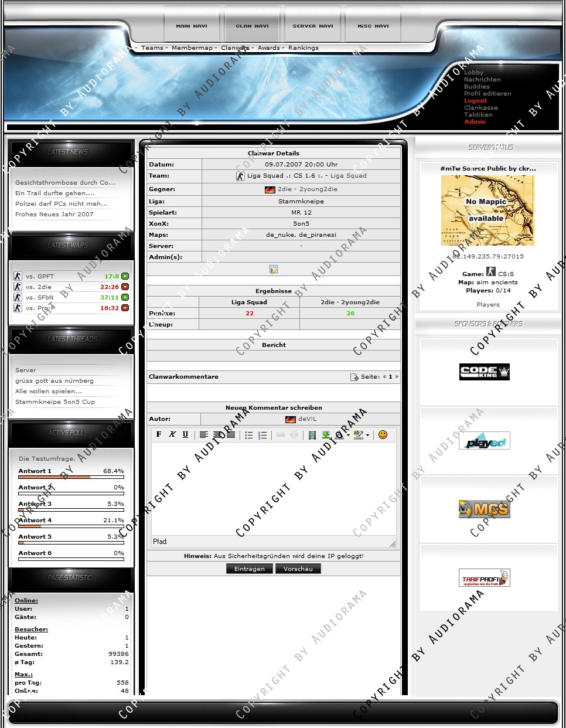This screenshot has height=728, width=566.
Task: Open the Clan Navi menu tab
Action: (x=252, y=26)
